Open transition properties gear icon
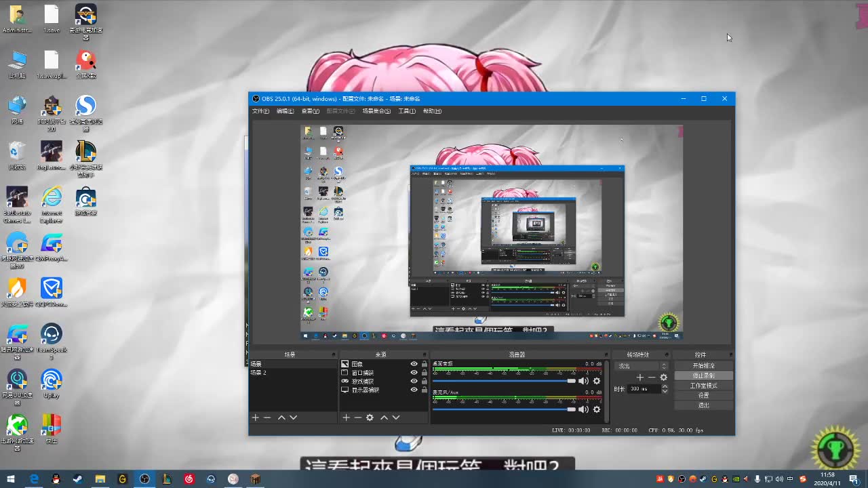This screenshot has width=868, height=488. click(x=663, y=378)
